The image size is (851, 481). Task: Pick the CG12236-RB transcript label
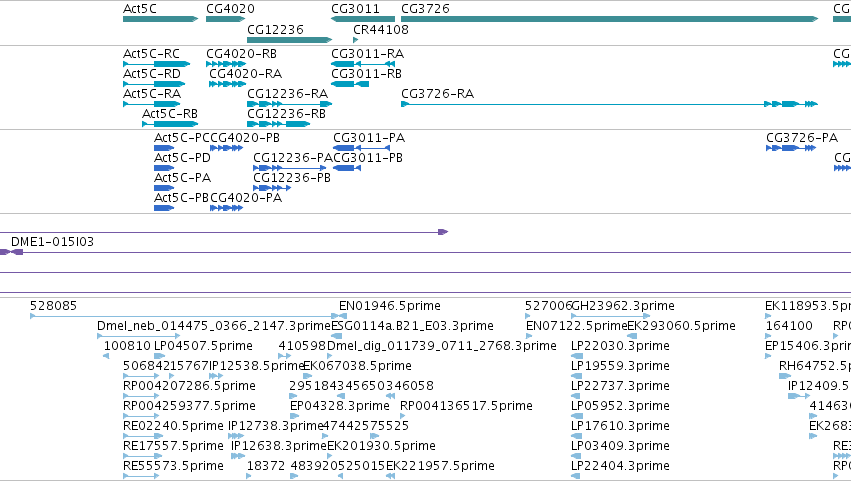[287, 114]
